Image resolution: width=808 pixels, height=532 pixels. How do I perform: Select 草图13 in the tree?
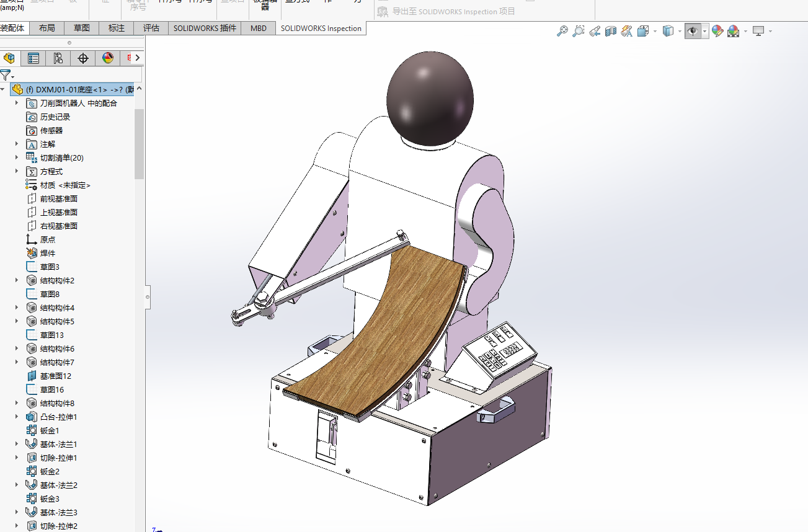[52, 335]
